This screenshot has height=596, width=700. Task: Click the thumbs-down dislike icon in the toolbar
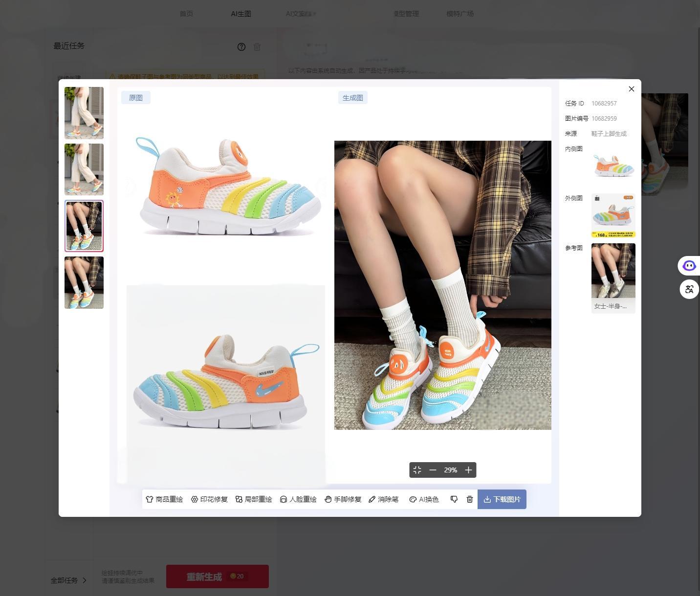[x=454, y=499]
